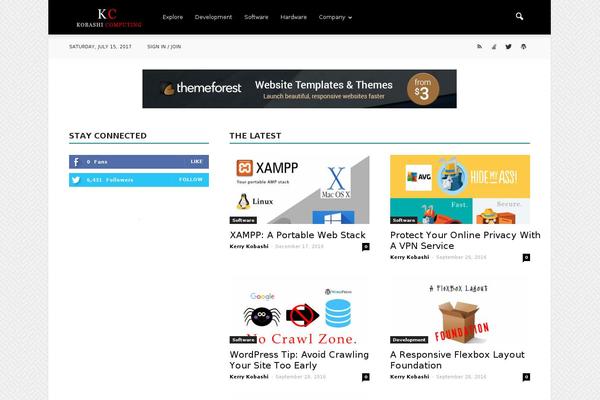The height and width of the screenshot is (400, 600).
Task: Click Software tag on XAMPP thumbnail
Action: [243, 220]
